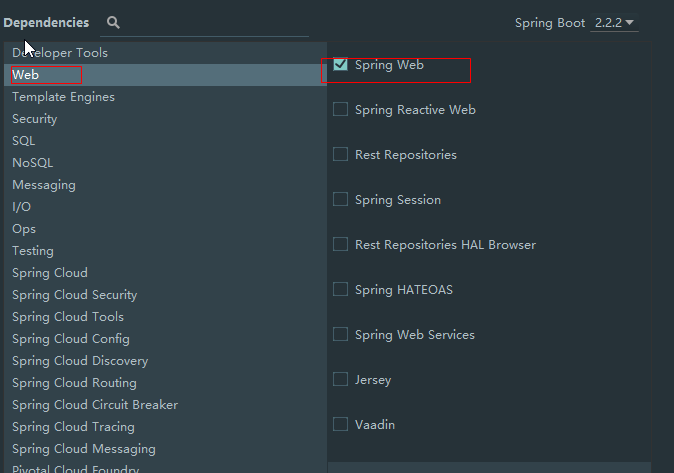Screen dimensions: 674x473
Task: Open the Spring Boot version 2.2.2 dropdown
Action: (x=614, y=22)
